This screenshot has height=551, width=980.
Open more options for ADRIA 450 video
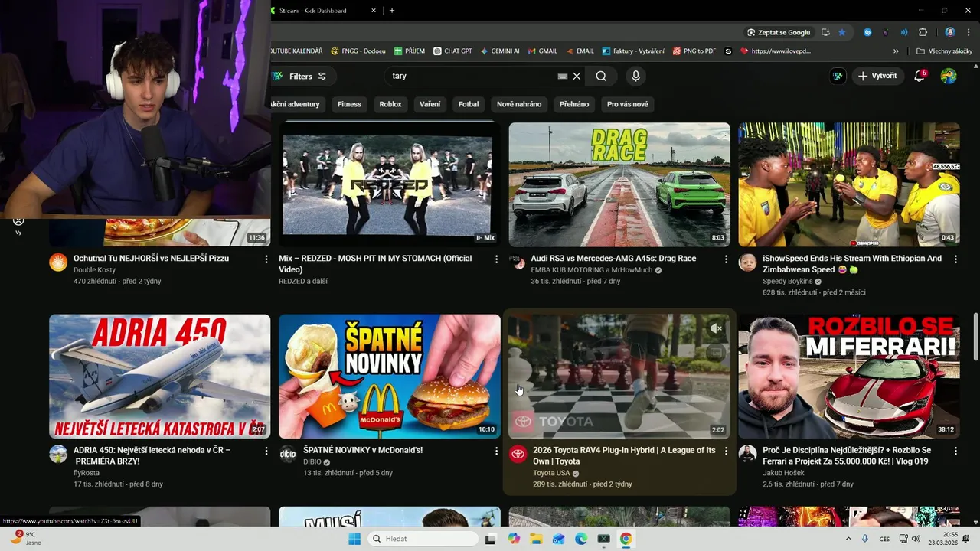[266, 452]
